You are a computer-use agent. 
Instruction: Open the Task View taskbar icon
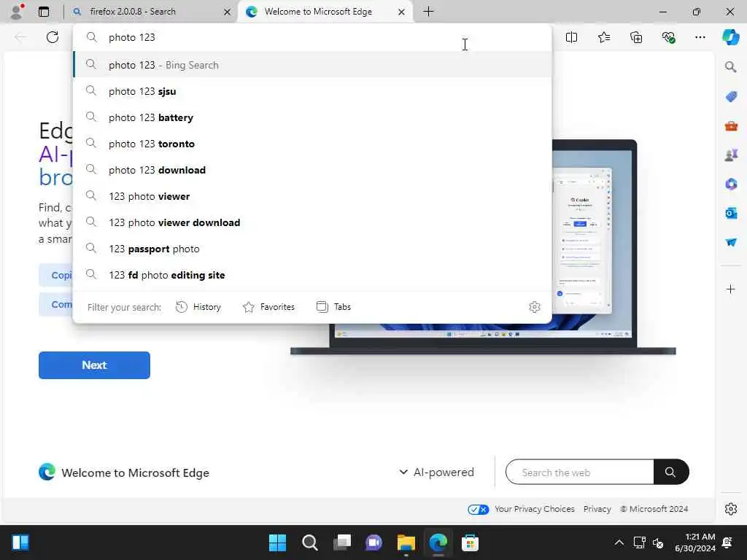point(341,542)
